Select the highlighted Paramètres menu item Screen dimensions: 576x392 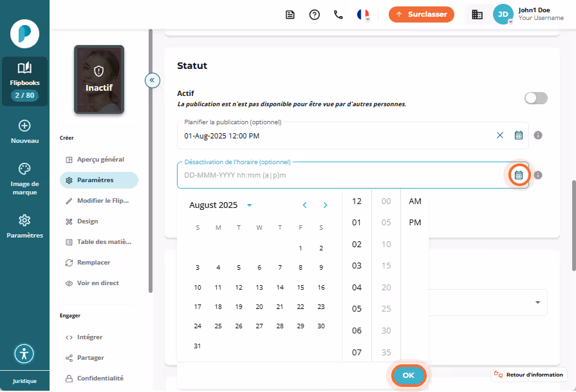(99, 180)
